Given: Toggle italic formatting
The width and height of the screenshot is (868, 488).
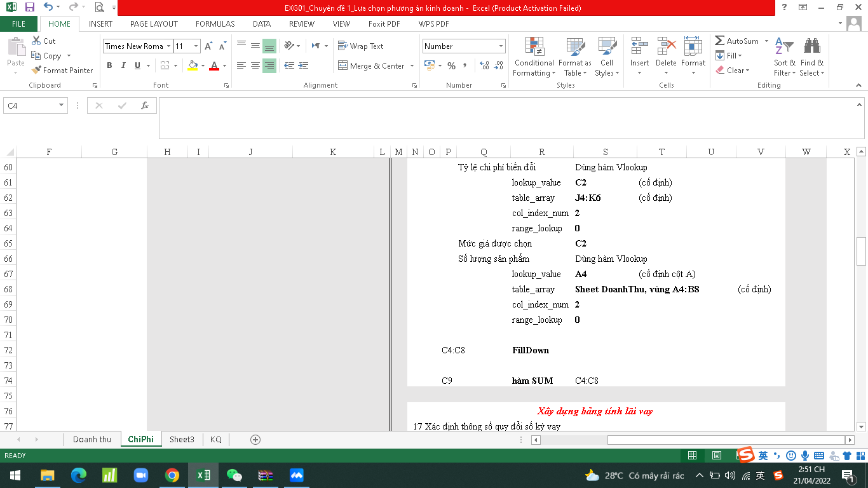Looking at the screenshot, I should coord(124,65).
